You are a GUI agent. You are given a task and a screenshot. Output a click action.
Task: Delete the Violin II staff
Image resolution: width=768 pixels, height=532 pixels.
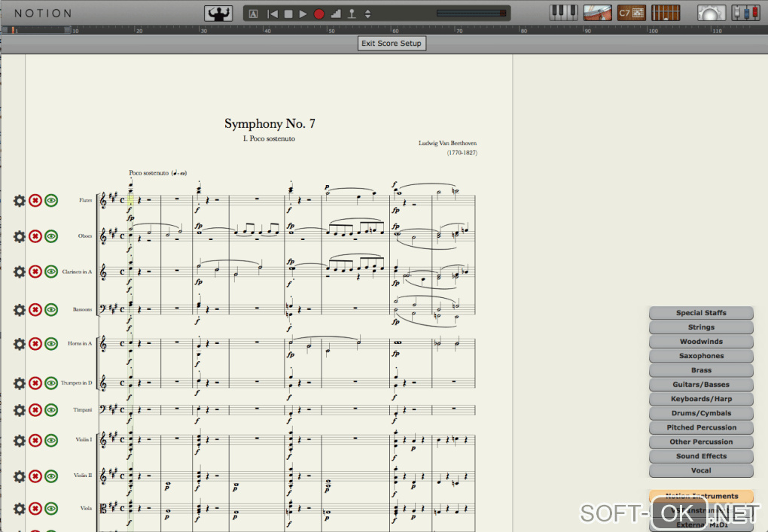tap(35, 476)
